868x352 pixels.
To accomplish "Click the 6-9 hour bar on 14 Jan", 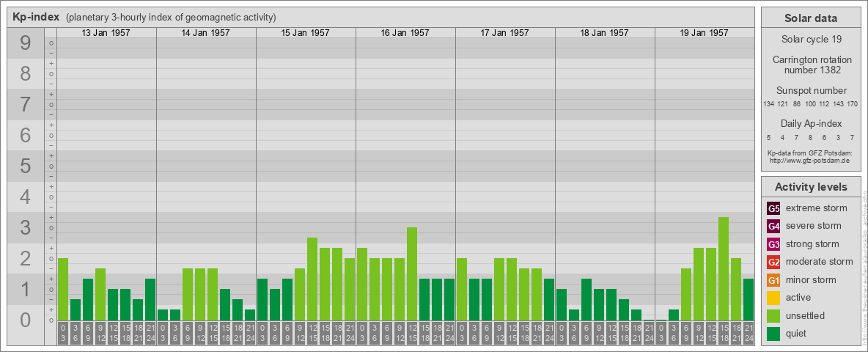I will pos(187,295).
